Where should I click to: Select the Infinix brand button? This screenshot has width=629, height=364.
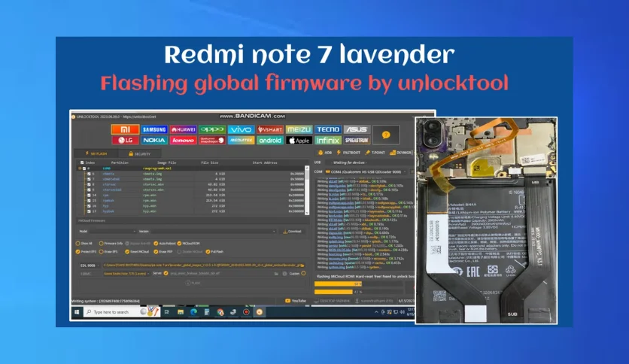pos(328,141)
